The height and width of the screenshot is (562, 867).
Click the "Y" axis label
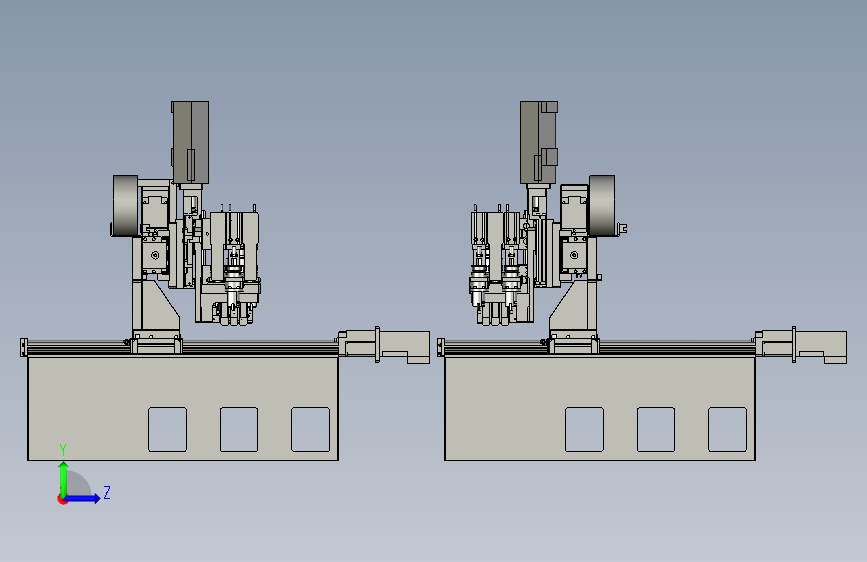63,450
